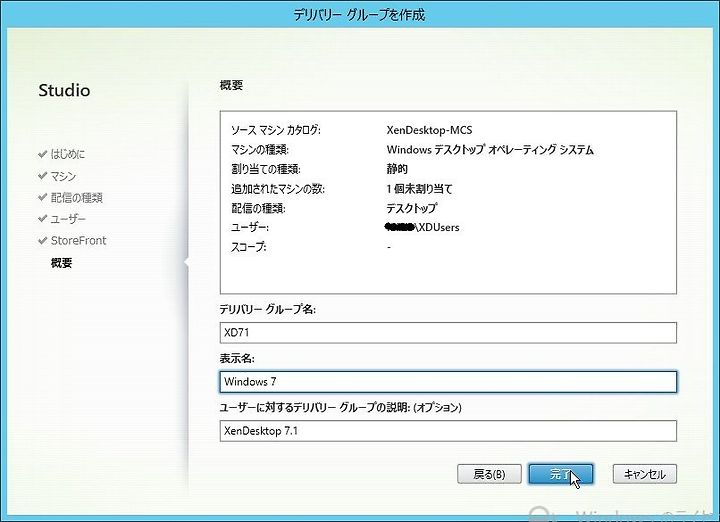The height and width of the screenshot is (522, 720).
Task: Click the checkmark icon beside マシン
Action: pos(43,175)
